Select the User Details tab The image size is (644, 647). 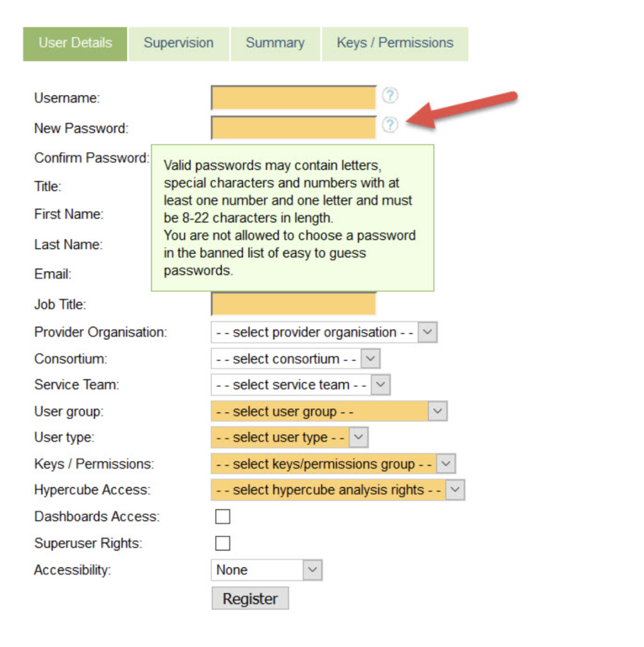point(75,44)
